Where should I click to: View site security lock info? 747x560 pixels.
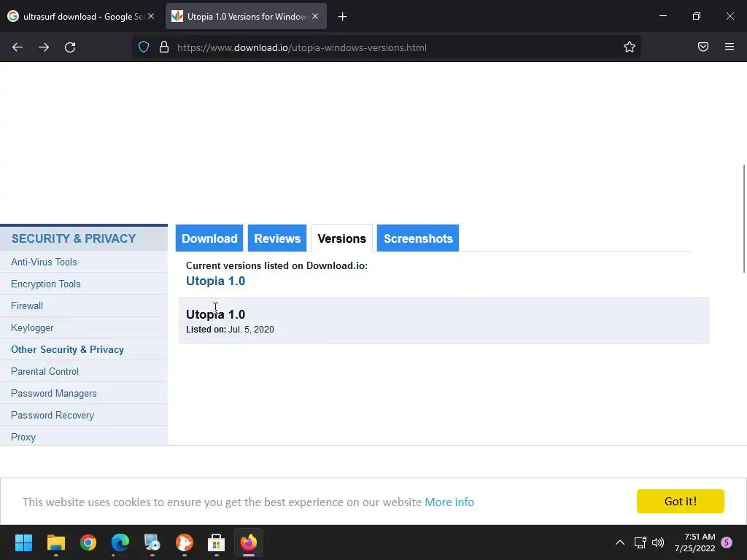[x=164, y=47]
